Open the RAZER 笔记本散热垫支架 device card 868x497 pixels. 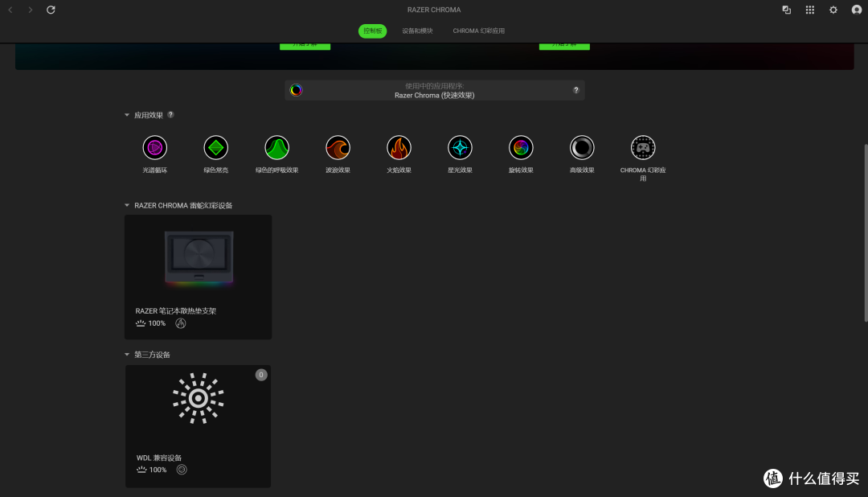tap(199, 277)
